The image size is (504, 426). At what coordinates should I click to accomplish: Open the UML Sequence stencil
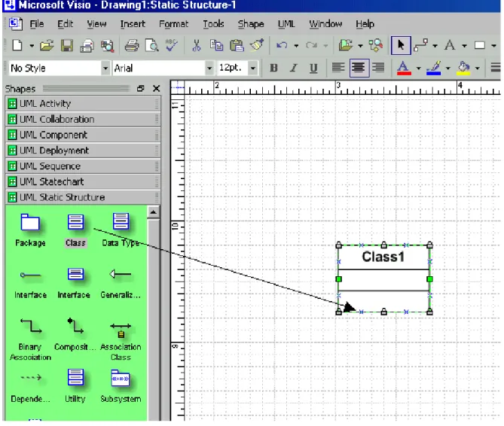coord(83,166)
